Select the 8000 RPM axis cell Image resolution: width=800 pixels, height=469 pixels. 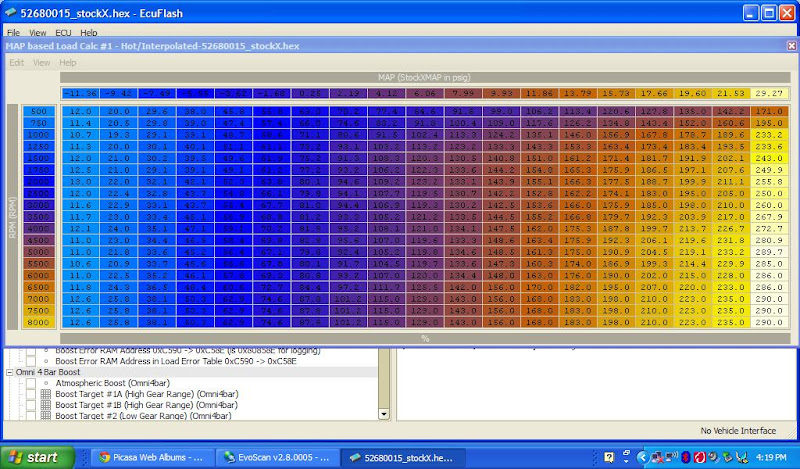point(39,323)
